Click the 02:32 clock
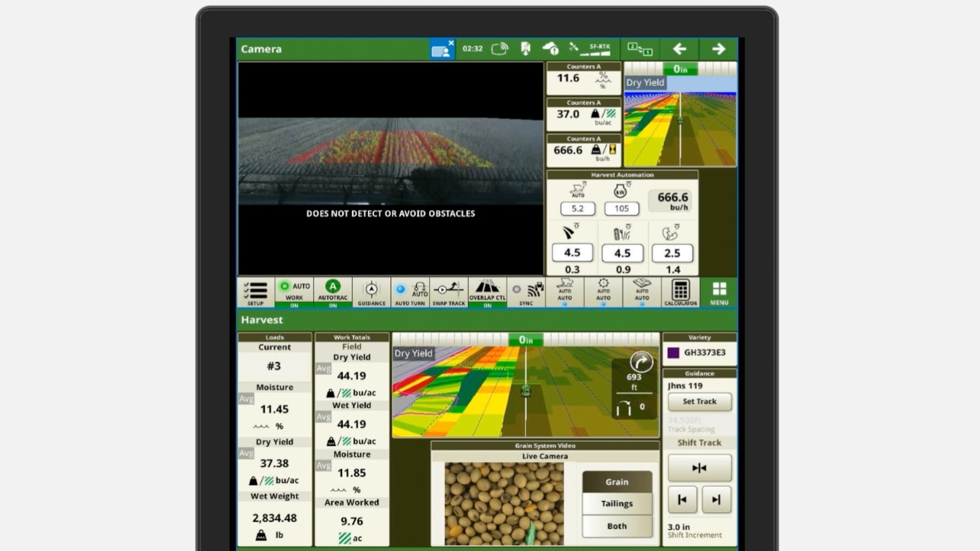The width and height of the screenshot is (980, 551). point(473,49)
